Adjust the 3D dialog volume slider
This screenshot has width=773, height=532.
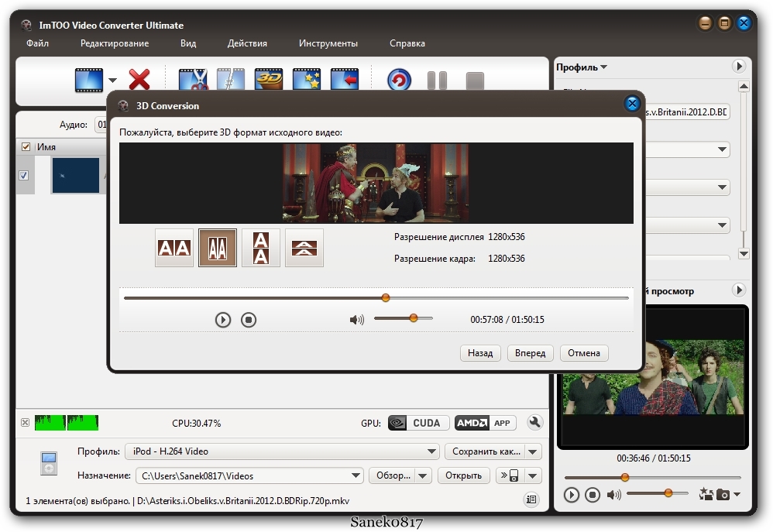(x=413, y=318)
